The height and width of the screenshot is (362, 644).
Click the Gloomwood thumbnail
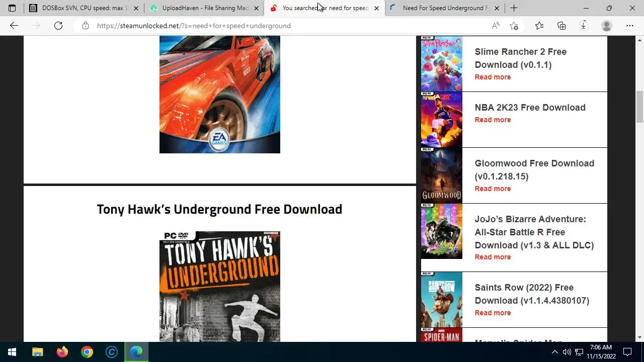[442, 175]
